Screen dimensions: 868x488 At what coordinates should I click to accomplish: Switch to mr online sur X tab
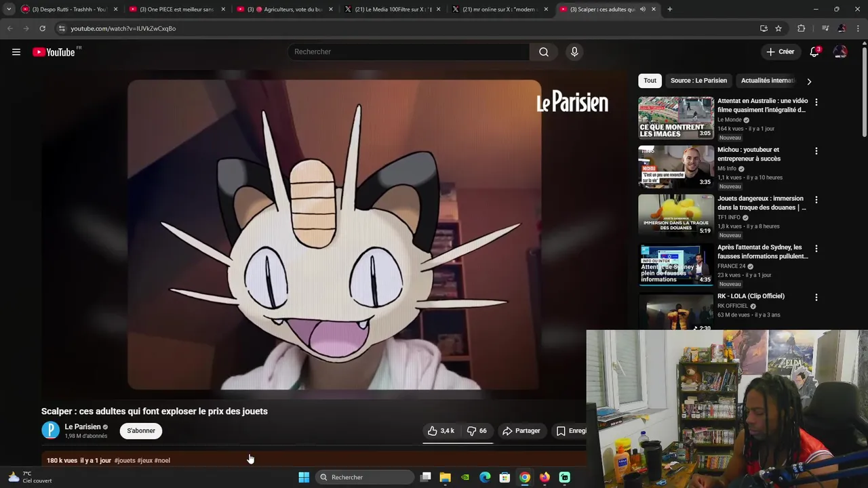(x=500, y=9)
